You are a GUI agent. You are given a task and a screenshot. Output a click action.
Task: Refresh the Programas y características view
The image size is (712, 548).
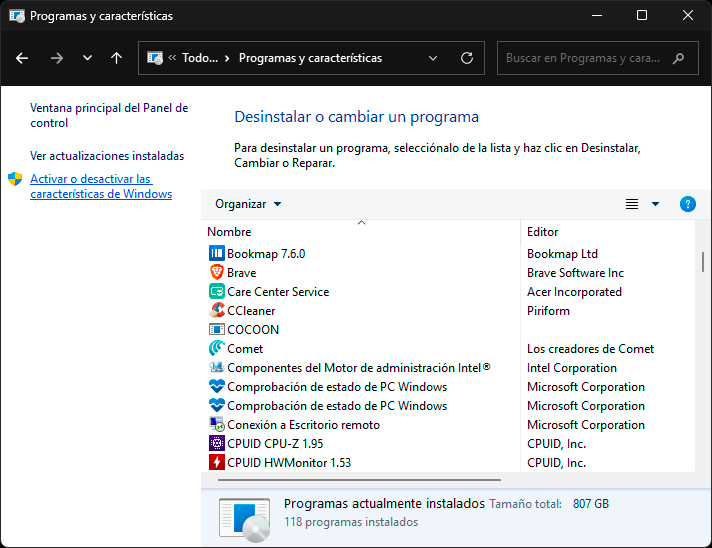click(x=467, y=58)
